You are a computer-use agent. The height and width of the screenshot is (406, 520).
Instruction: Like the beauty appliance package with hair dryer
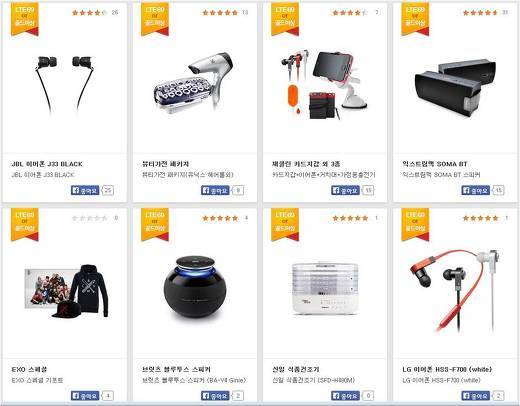click(x=215, y=190)
